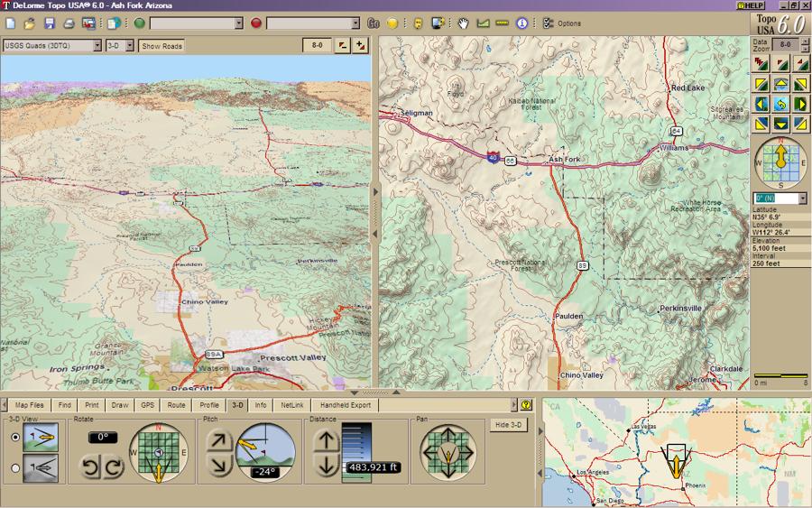Click Previous Map View center icon
This screenshot has height=508, width=812.
(781, 105)
